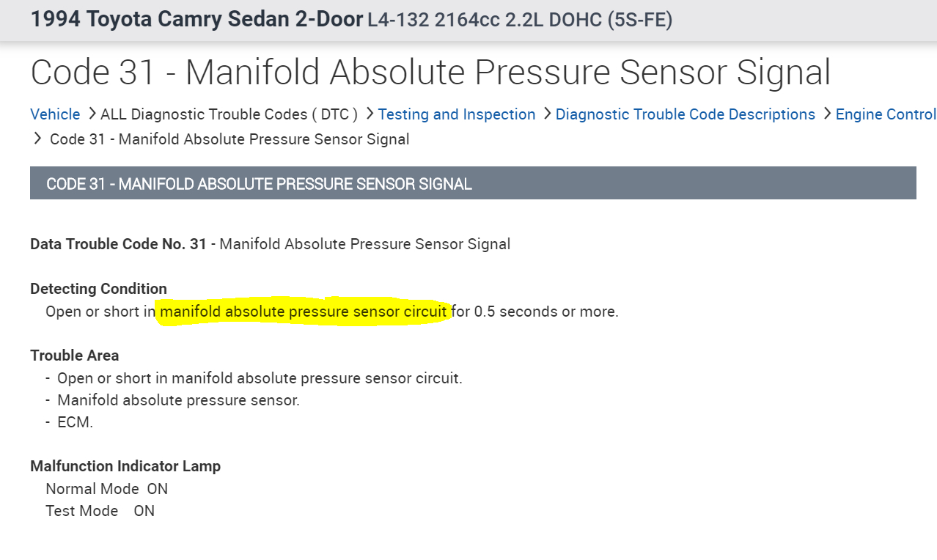Image resolution: width=937 pixels, height=560 pixels.
Task: Open the Vehicle breadcrumb link
Action: pos(55,114)
